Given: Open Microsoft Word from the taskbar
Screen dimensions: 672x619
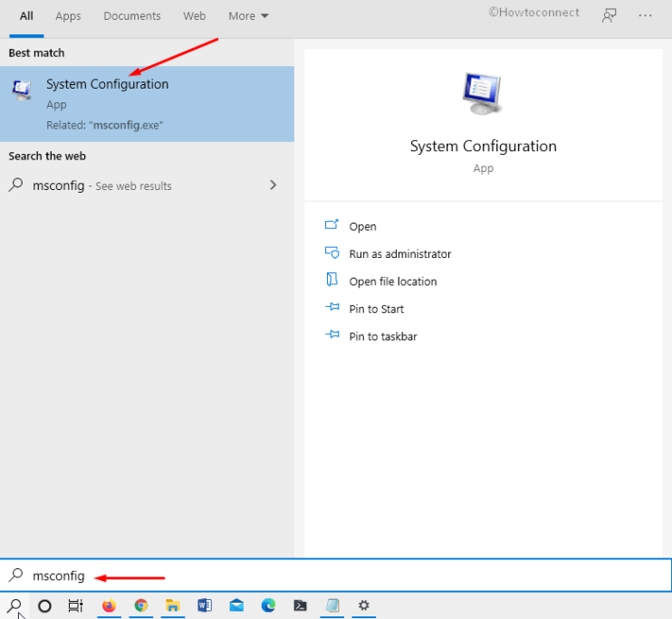Looking at the screenshot, I should [205, 605].
